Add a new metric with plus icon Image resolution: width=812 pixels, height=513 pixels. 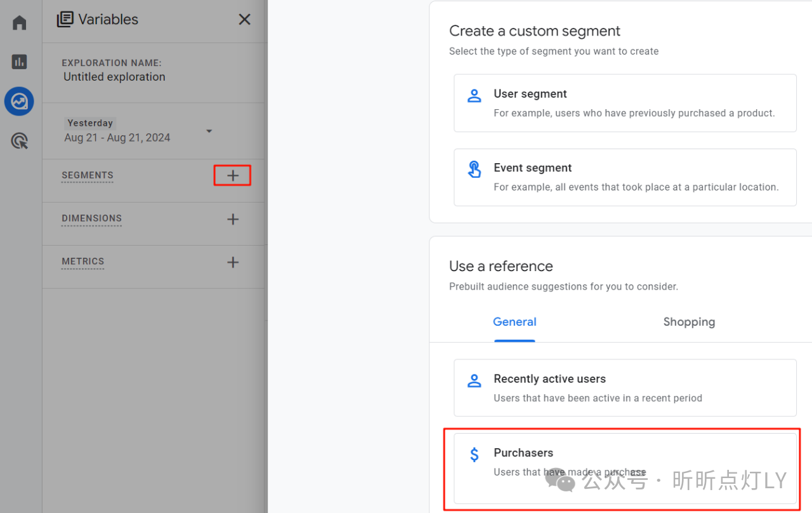pyautogui.click(x=233, y=262)
